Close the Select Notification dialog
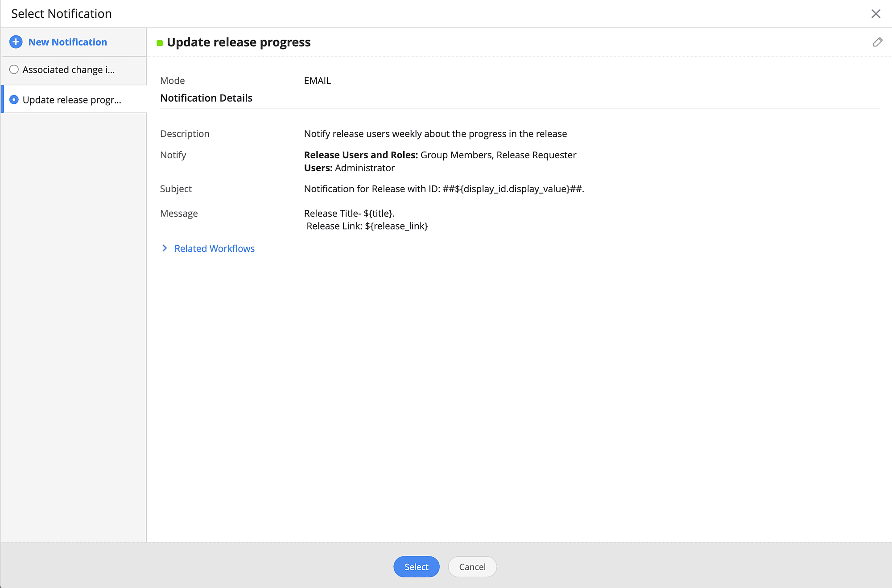This screenshot has width=892, height=588. pos(875,14)
